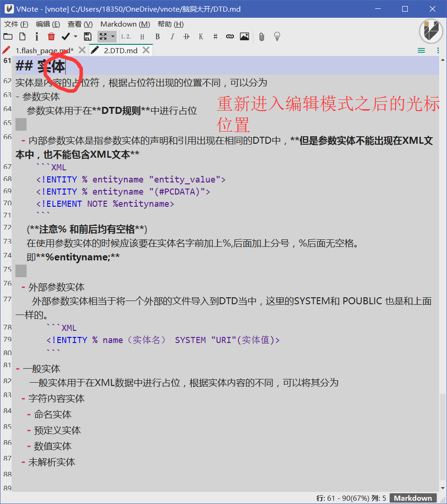Click line with "entity_value" code
447x504 pixels.
[131, 180]
